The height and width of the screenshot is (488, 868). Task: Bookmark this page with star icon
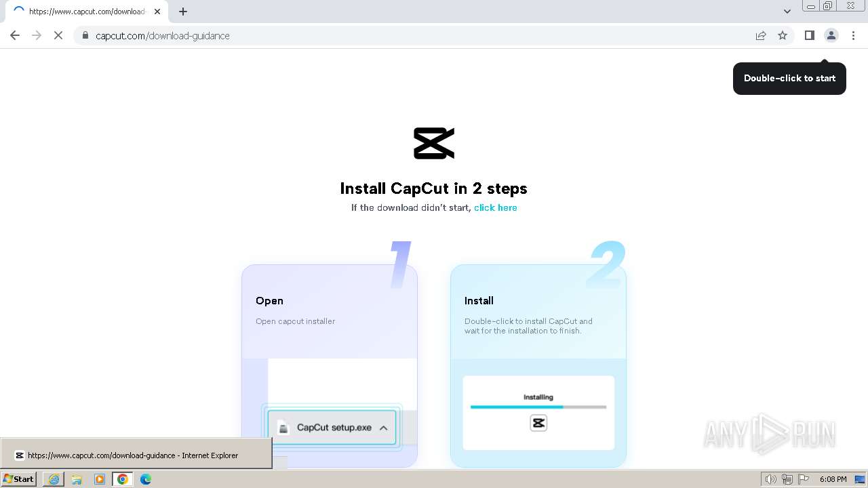pos(783,35)
